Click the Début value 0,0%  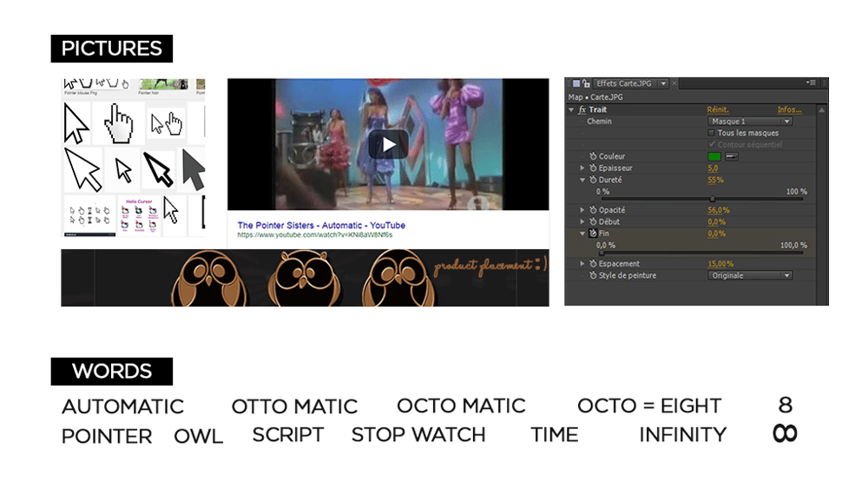(716, 222)
